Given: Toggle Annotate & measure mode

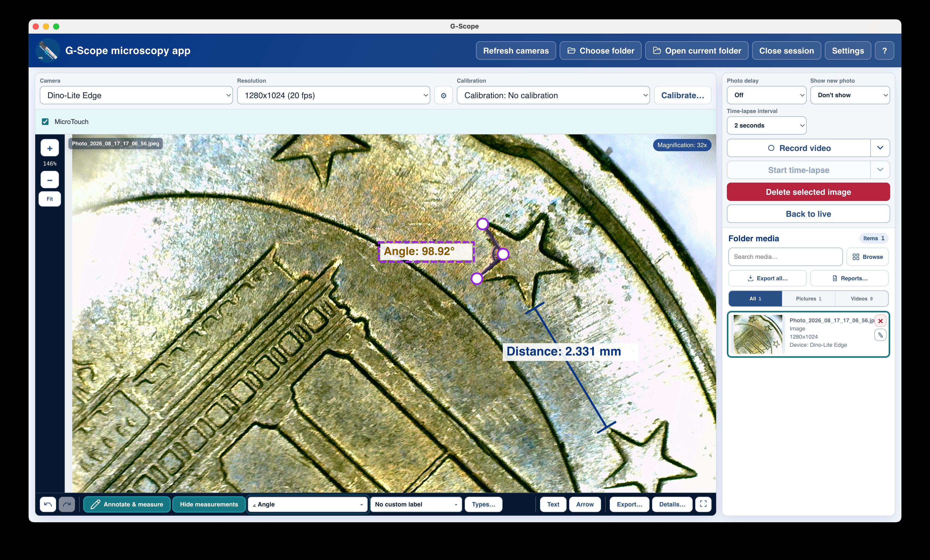Looking at the screenshot, I should click(x=127, y=504).
